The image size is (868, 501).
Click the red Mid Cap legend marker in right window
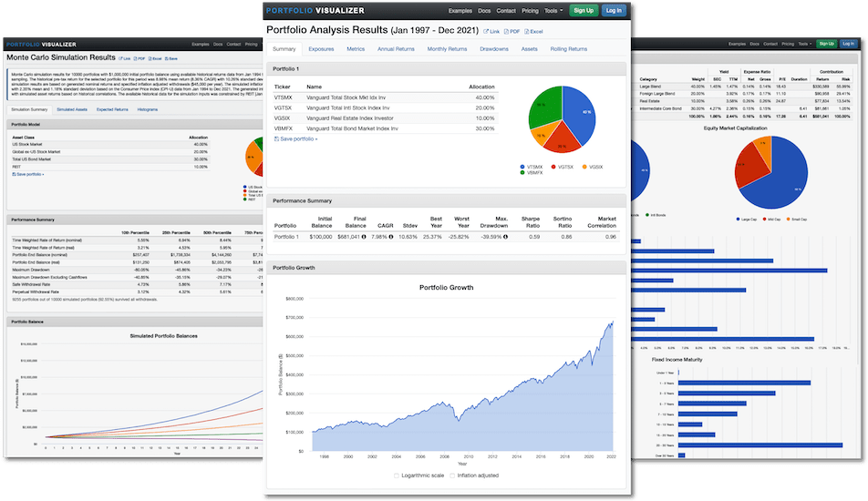click(x=764, y=220)
